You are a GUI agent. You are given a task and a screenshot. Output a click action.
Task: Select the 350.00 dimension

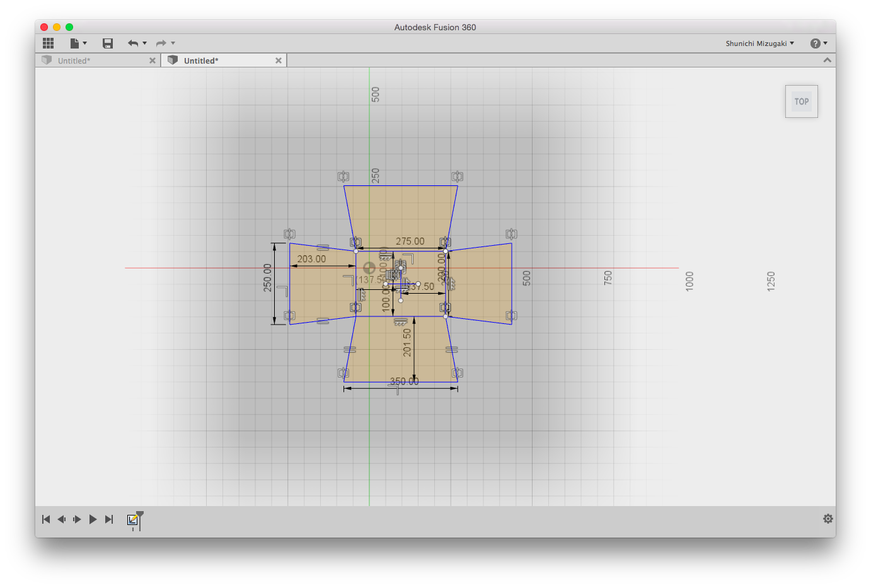(x=404, y=381)
